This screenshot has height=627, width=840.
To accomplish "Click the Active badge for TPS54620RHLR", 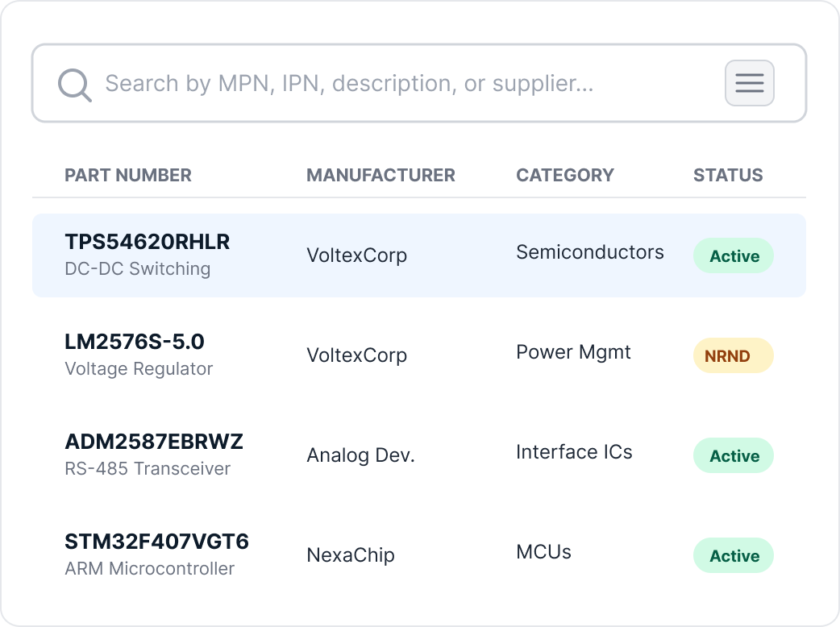I will (x=733, y=255).
